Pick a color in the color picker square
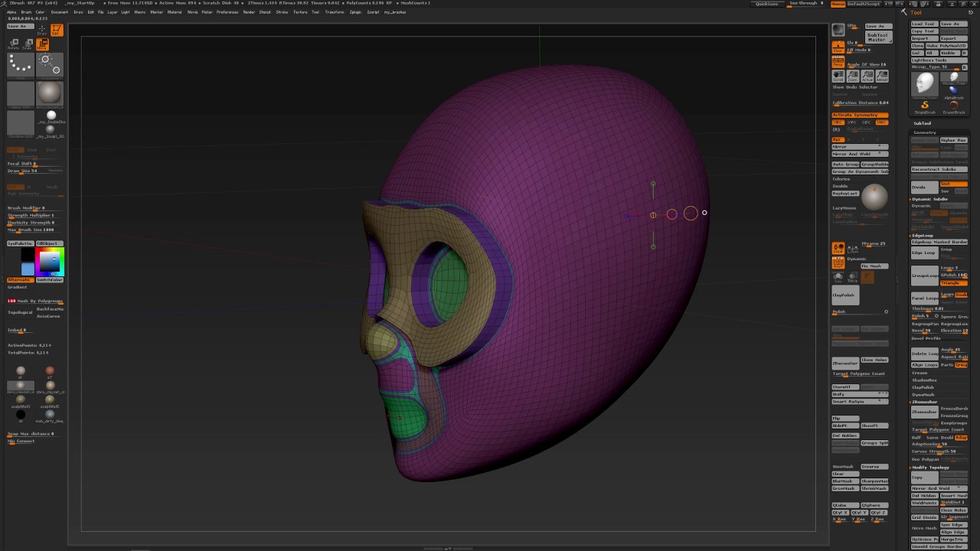This screenshot has height=551, width=980. click(x=49, y=261)
